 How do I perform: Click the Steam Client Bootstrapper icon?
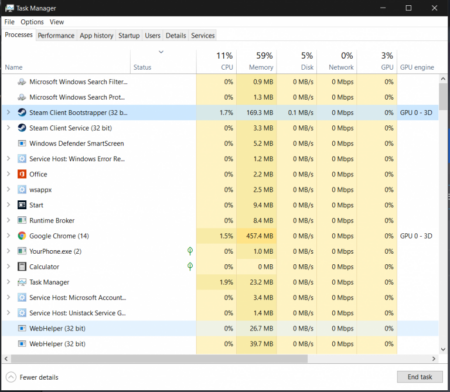pos(22,113)
